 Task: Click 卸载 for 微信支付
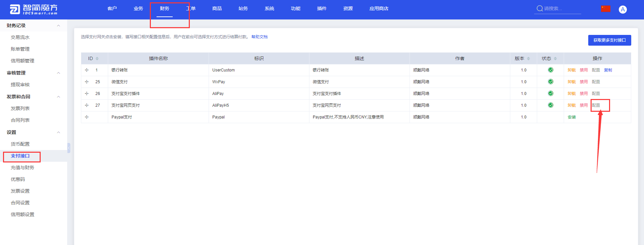571,82
